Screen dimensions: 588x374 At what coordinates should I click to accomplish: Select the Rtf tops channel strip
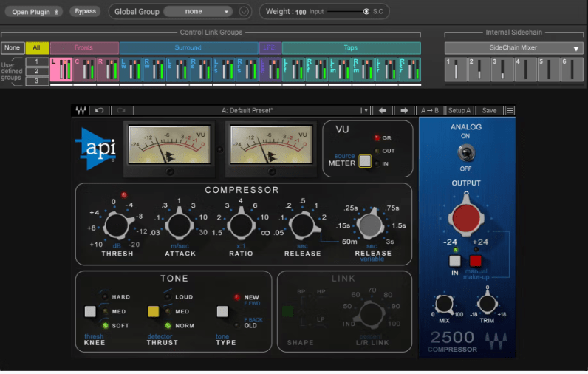coord(317,69)
